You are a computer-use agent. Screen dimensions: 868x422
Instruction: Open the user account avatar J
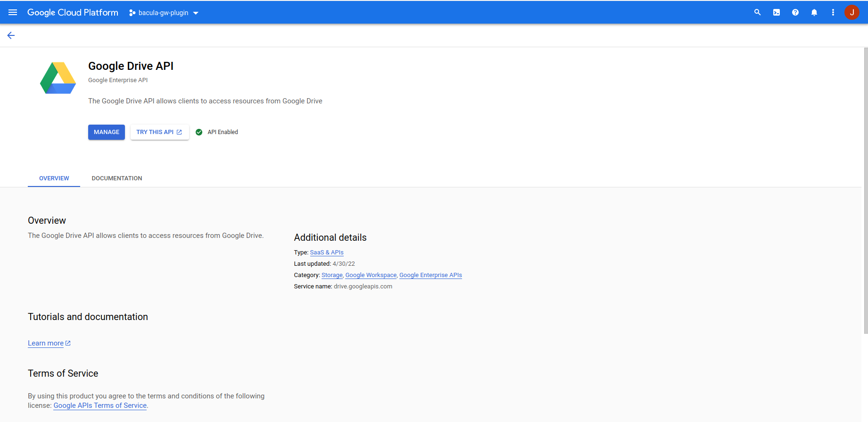click(x=851, y=12)
